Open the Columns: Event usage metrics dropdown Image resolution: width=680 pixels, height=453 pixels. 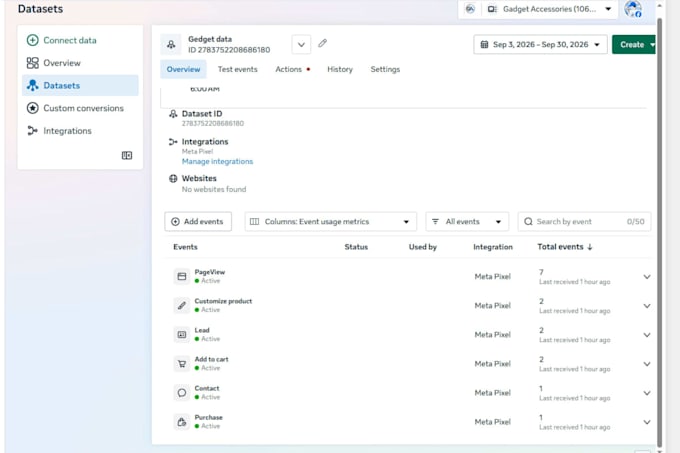pyautogui.click(x=330, y=222)
